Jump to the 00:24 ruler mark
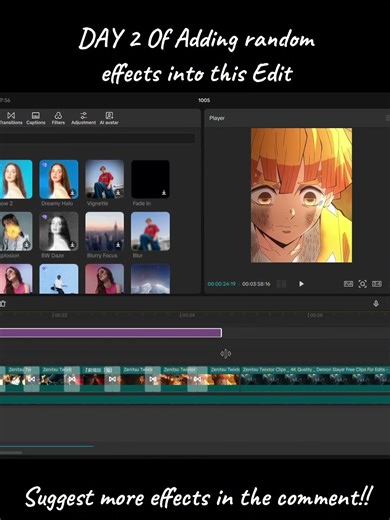This screenshot has width=390, height=520. pyautogui.click(x=187, y=315)
